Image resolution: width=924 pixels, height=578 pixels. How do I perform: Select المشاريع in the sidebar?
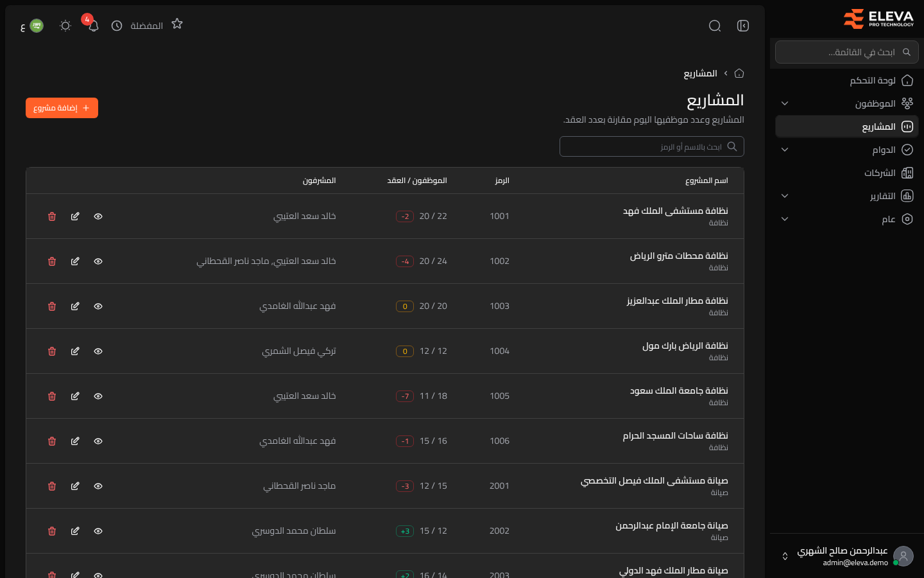[847, 127]
